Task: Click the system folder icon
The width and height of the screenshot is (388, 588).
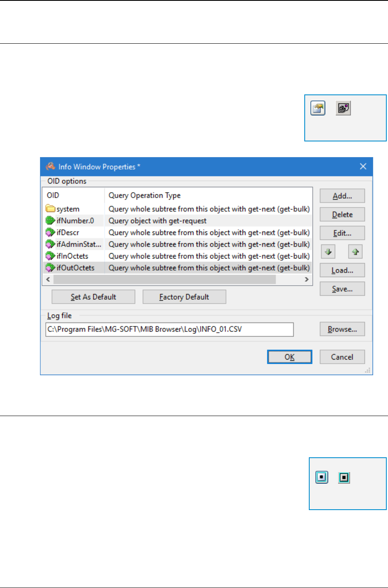Action: [x=50, y=209]
